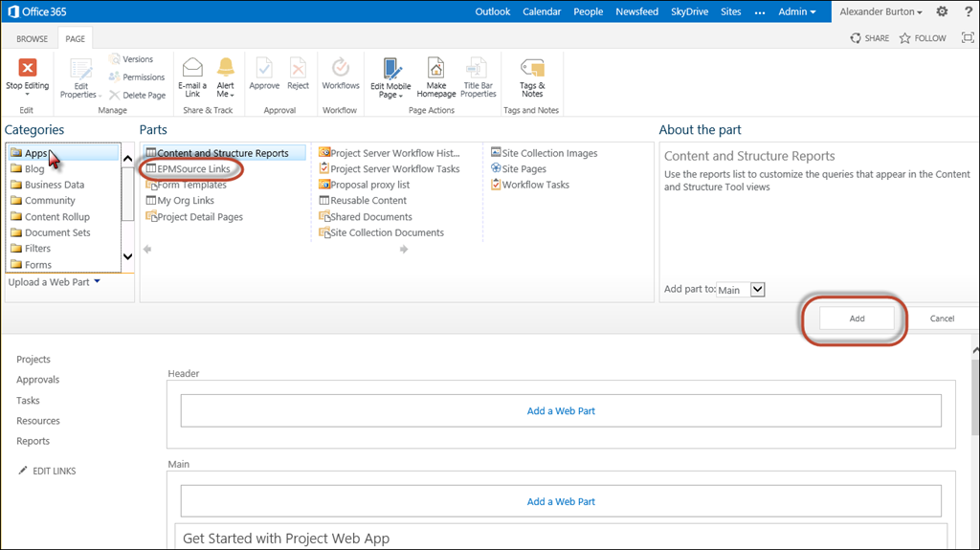This screenshot has width=980, height=550.
Task: Select Site Collection Images part
Action: (544, 152)
